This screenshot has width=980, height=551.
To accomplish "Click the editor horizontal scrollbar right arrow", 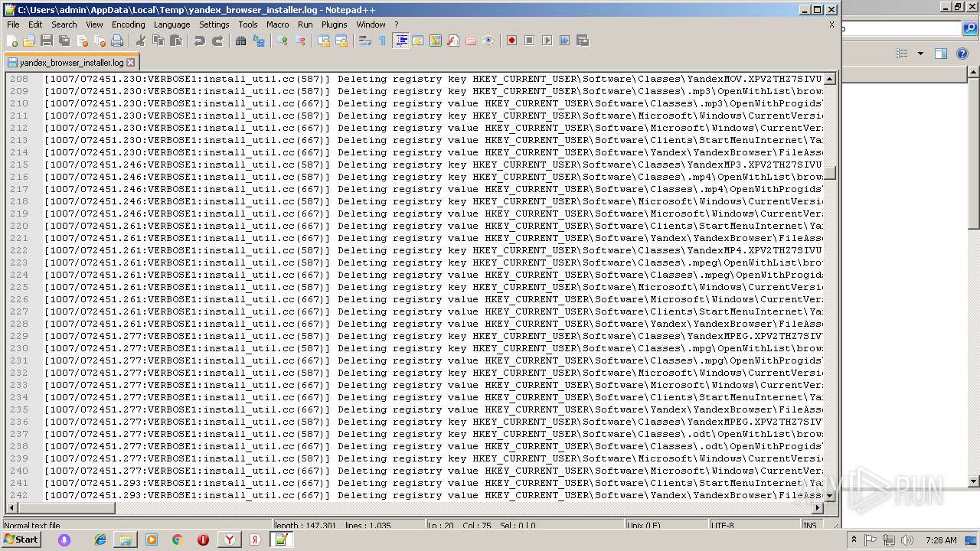I will pyautogui.click(x=817, y=507).
